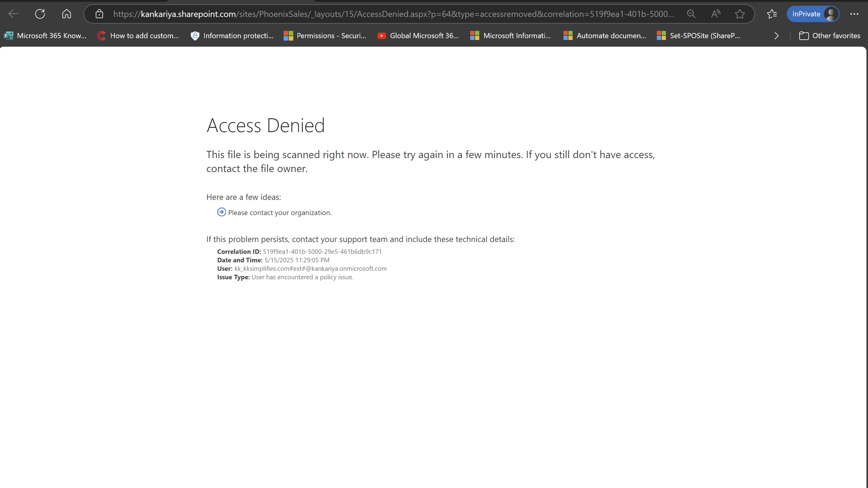The height and width of the screenshot is (488, 868).
Task: Open Global Microsoft 36... YouTube bookmark
Action: click(418, 36)
